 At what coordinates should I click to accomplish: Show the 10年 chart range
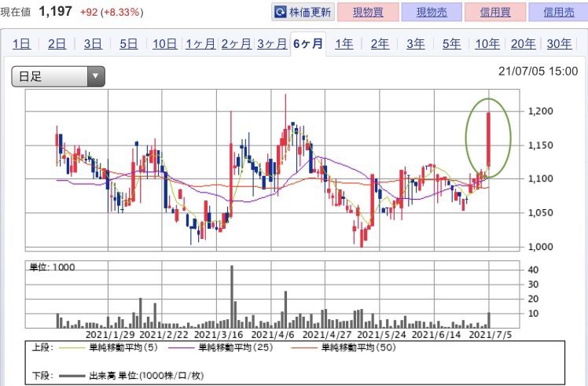point(487,44)
